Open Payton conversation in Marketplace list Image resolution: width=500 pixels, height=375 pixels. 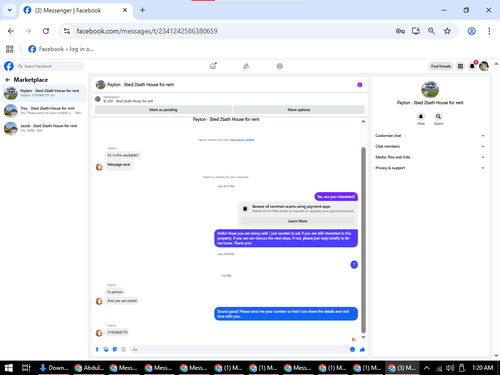coord(44,93)
